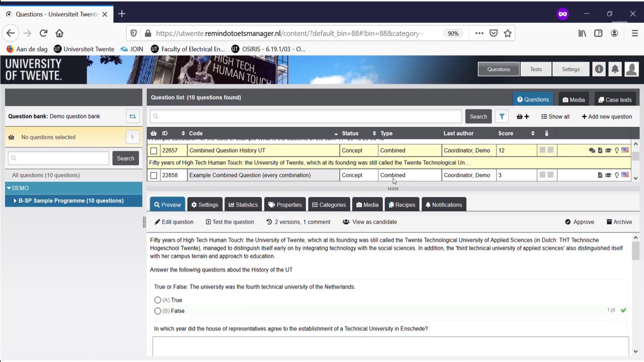Click lightbulb icon on question 22657 row
644x362 pixels.
tap(616, 150)
